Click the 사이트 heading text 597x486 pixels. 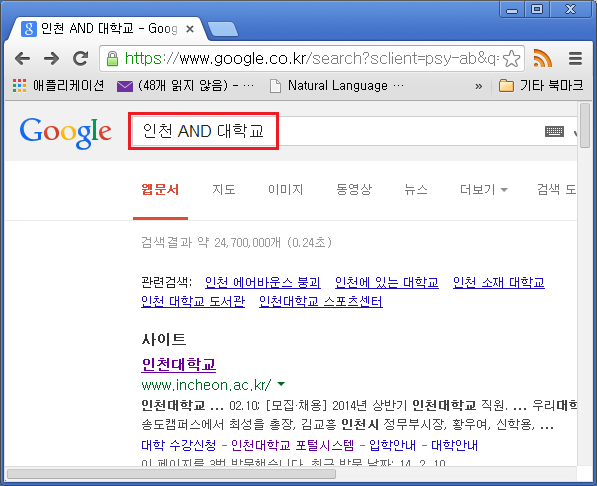click(164, 339)
